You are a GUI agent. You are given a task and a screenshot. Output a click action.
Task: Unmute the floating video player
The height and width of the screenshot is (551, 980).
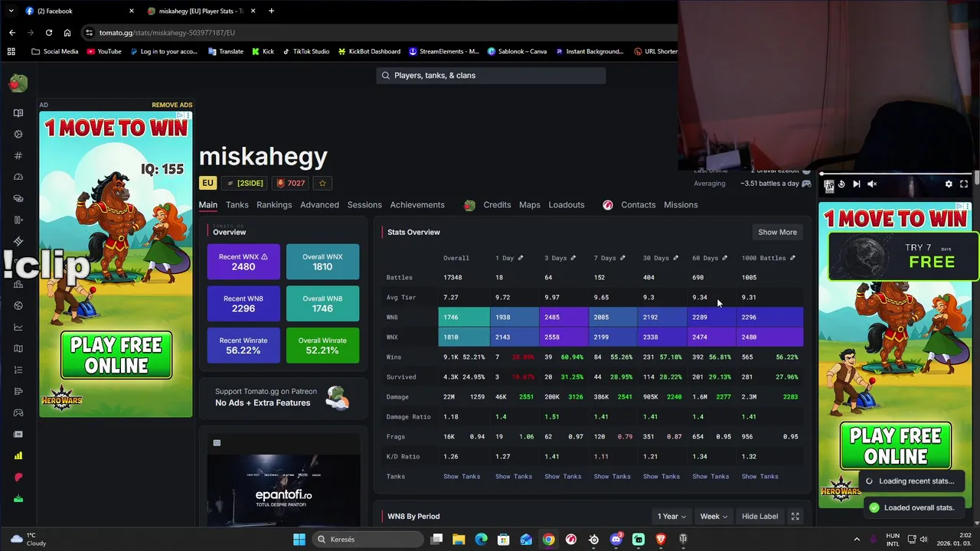click(x=871, y=184)
